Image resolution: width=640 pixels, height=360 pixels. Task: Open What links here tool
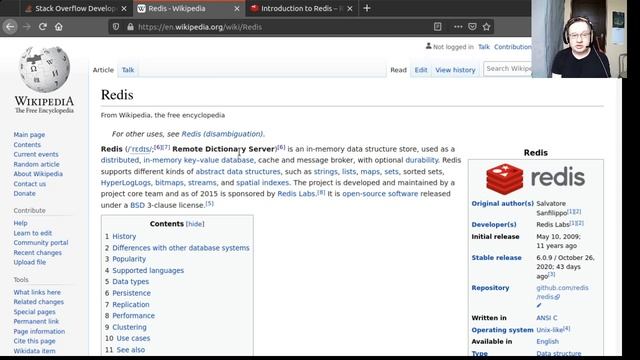tap(37, 292)
